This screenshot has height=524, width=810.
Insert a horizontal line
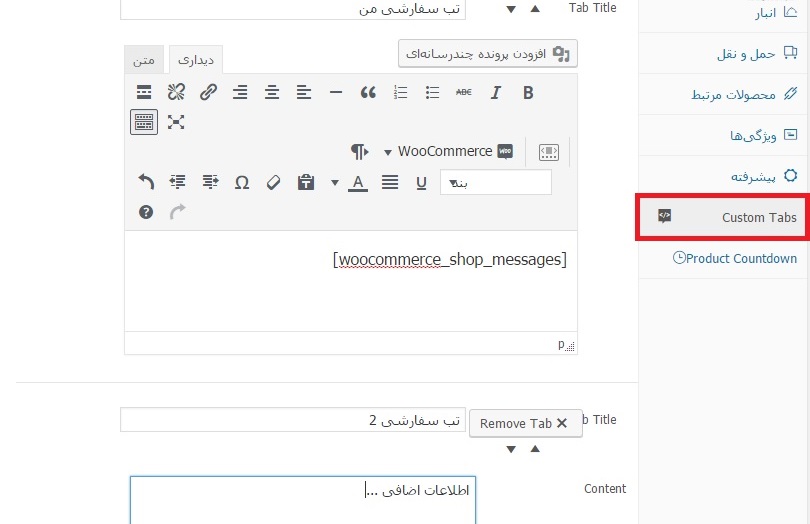pos(336,93)
